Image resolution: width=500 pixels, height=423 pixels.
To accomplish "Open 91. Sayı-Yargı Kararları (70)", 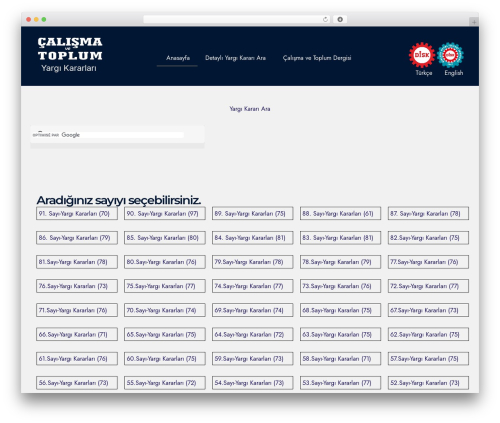I will pos(77,213).
